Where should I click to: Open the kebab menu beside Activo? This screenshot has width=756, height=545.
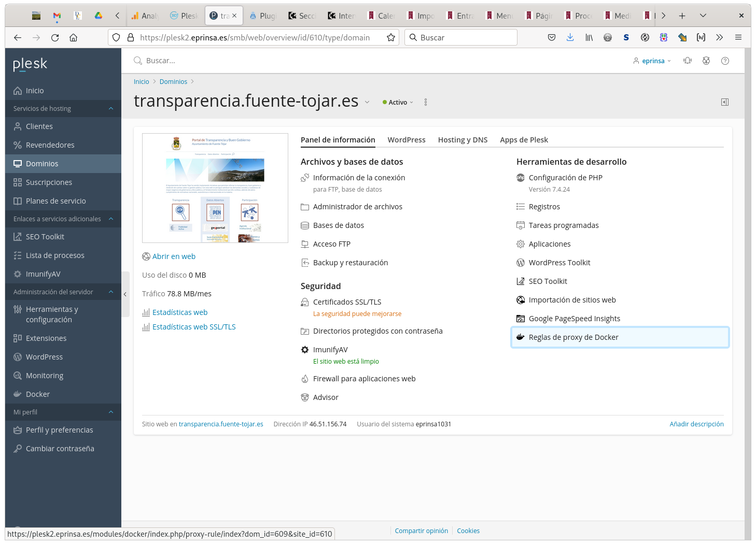(x=426, y=102)
